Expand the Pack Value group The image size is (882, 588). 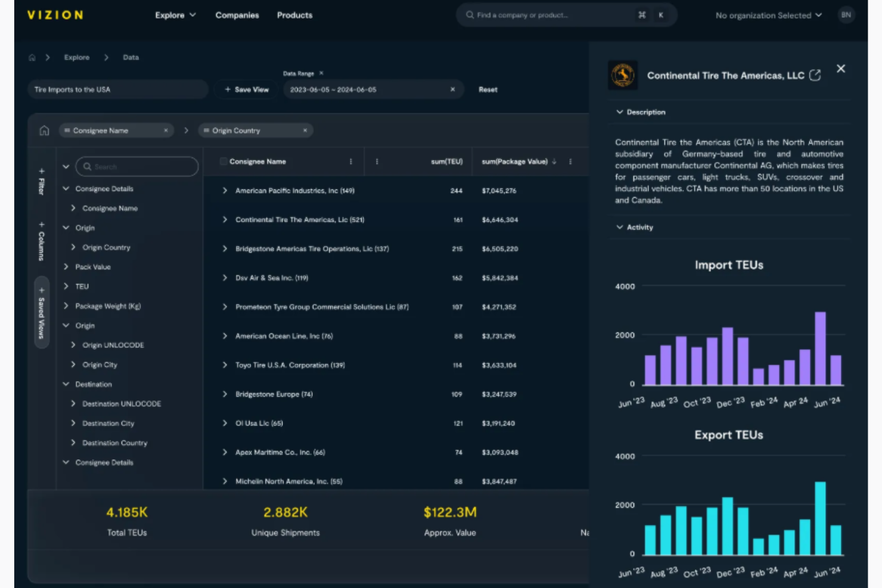[x=66, y=267]
